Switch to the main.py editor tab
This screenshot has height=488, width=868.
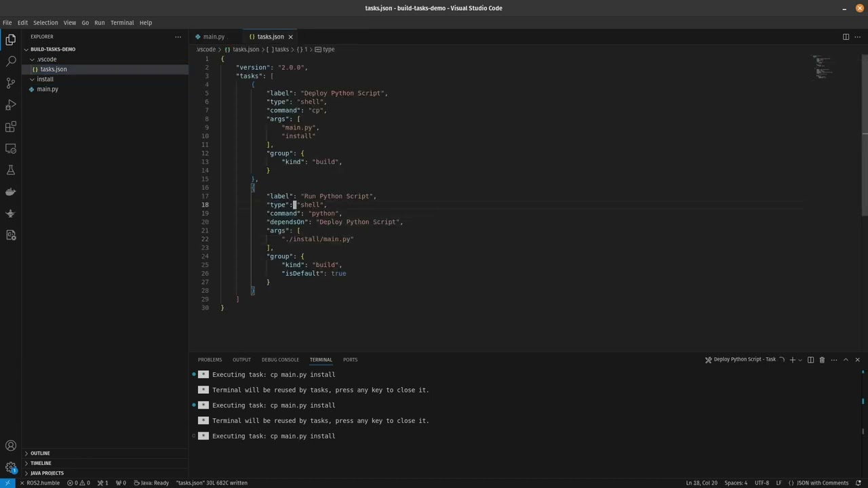coord(213,37)
